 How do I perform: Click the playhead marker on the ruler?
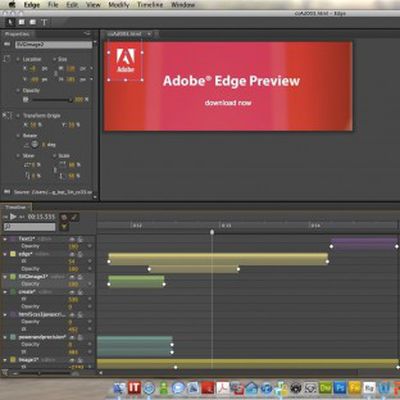[x=212, y=232]
